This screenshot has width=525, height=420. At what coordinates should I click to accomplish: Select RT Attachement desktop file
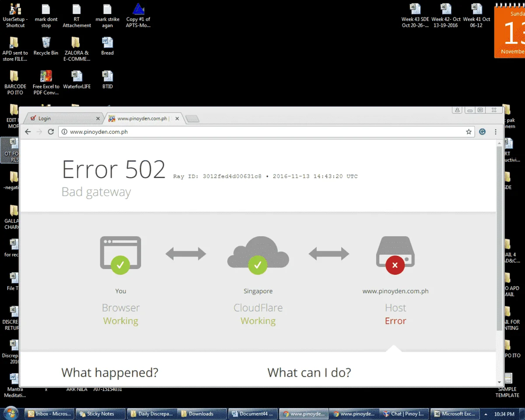[x=77, y=16]
